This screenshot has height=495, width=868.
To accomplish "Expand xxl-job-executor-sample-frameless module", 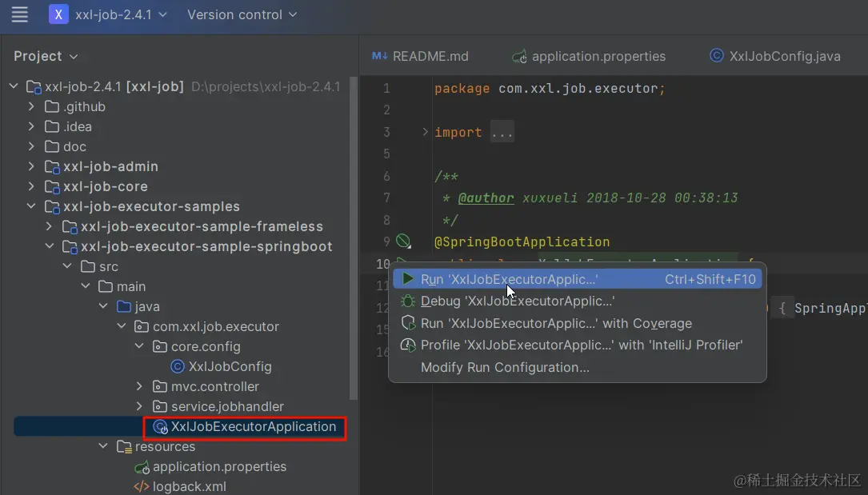I will click(x=50, y=226).
